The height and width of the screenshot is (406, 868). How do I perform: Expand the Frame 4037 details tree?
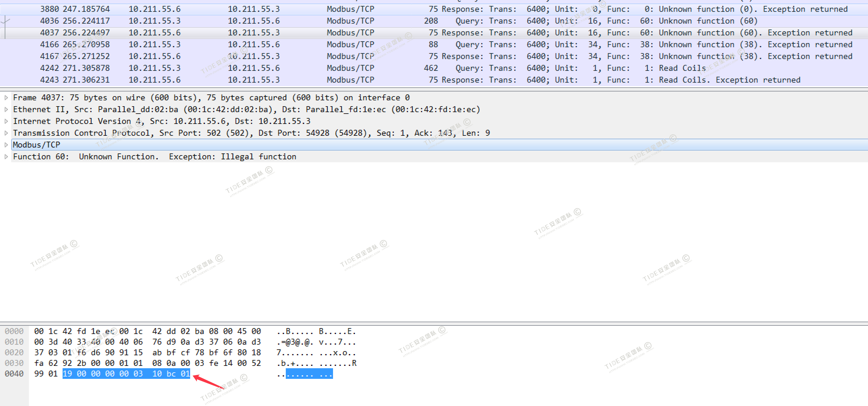click(6, 98)
